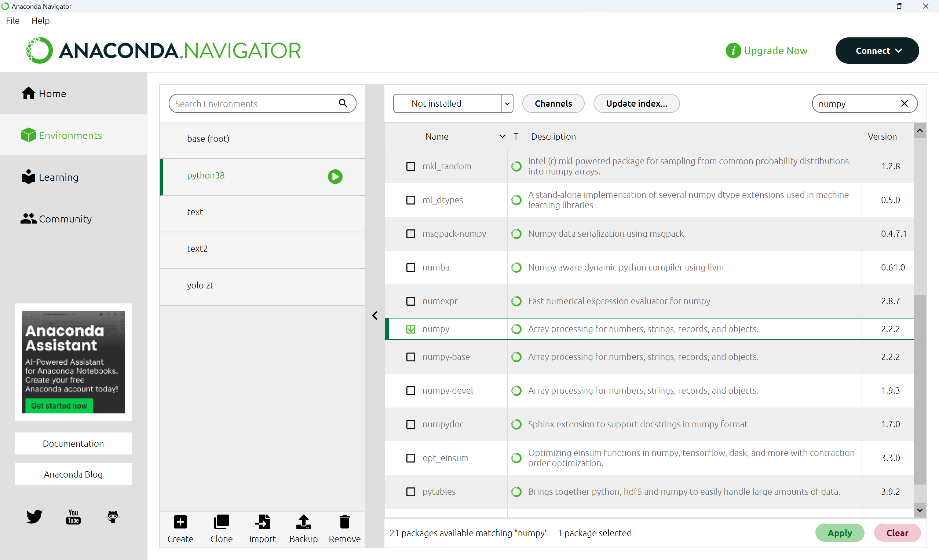Open the Twitter icon link
The width and height of the screenshot is (939, 560).
pyautogui.click(x=34, y=517)
